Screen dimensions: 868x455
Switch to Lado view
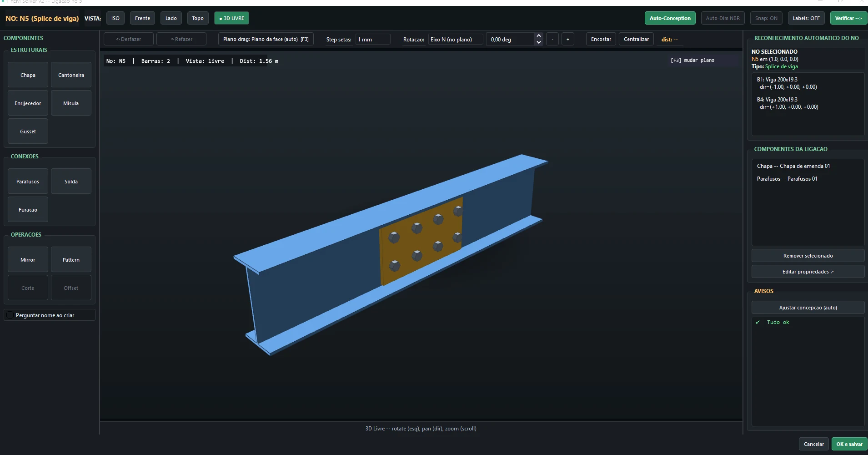coord(171,18)
